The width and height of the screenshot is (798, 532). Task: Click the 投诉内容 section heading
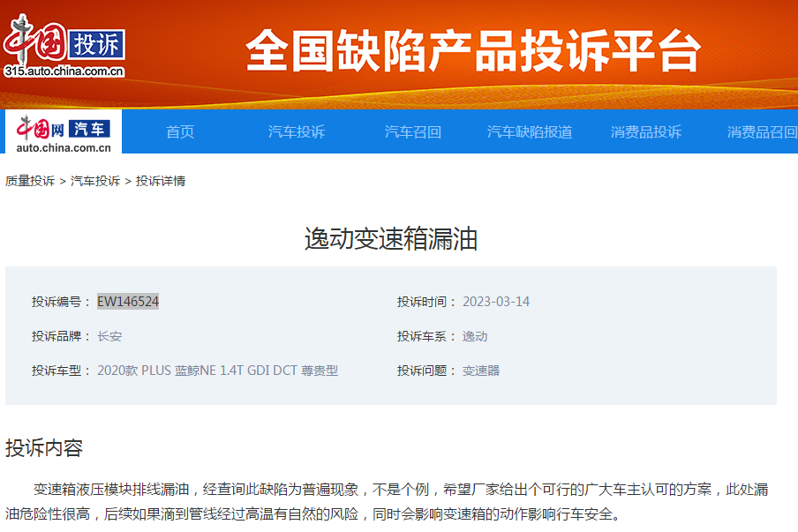44,447
